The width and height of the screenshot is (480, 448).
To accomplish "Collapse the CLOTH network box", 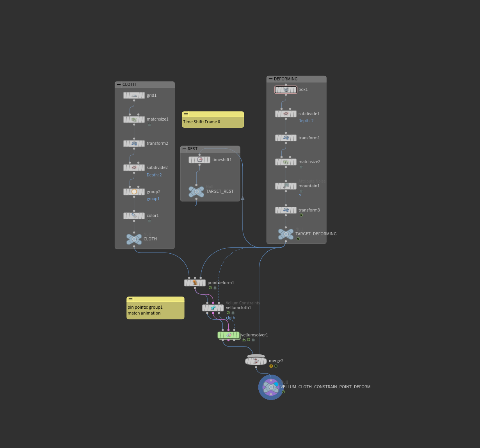I will click(x=119, y=84).
